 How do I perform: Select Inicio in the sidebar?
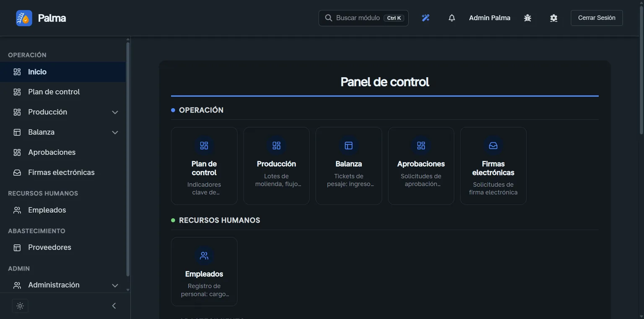pyautogui.click(x=63, y=72)
